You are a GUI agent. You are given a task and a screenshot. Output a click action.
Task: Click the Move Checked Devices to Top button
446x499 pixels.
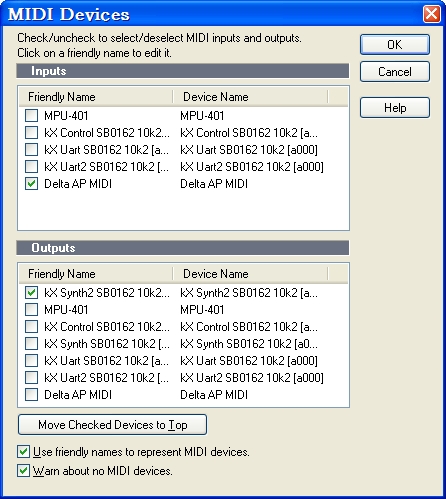pyautogui.click(x=113, y=425)
